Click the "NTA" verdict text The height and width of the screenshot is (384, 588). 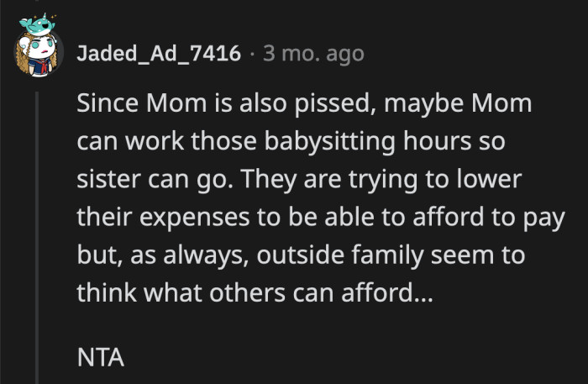click(x=100, y=359)
